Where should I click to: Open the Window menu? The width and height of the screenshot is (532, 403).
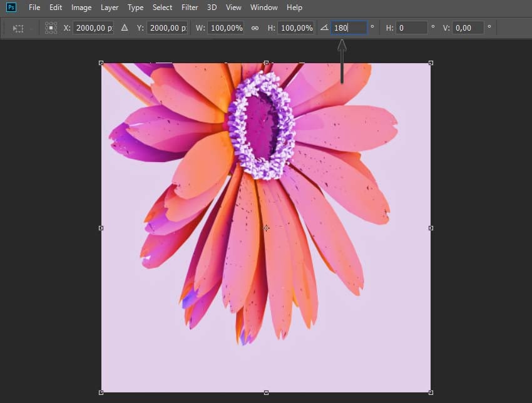point(263,8)
